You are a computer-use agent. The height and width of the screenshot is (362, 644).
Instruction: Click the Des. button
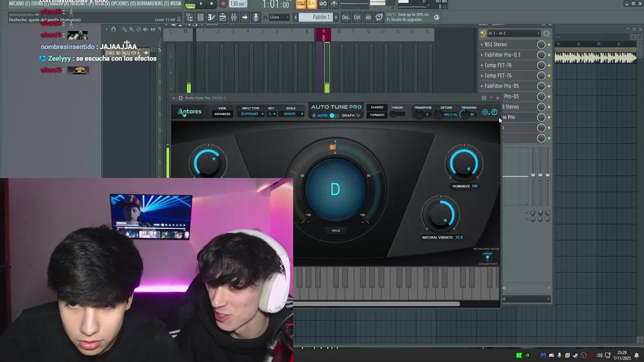346,17
